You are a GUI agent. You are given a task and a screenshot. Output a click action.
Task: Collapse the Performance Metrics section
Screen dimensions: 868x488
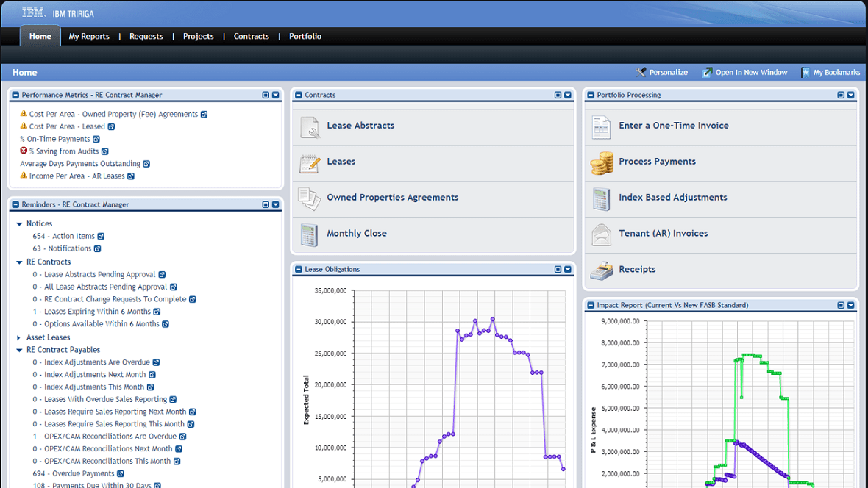point(15,95)
